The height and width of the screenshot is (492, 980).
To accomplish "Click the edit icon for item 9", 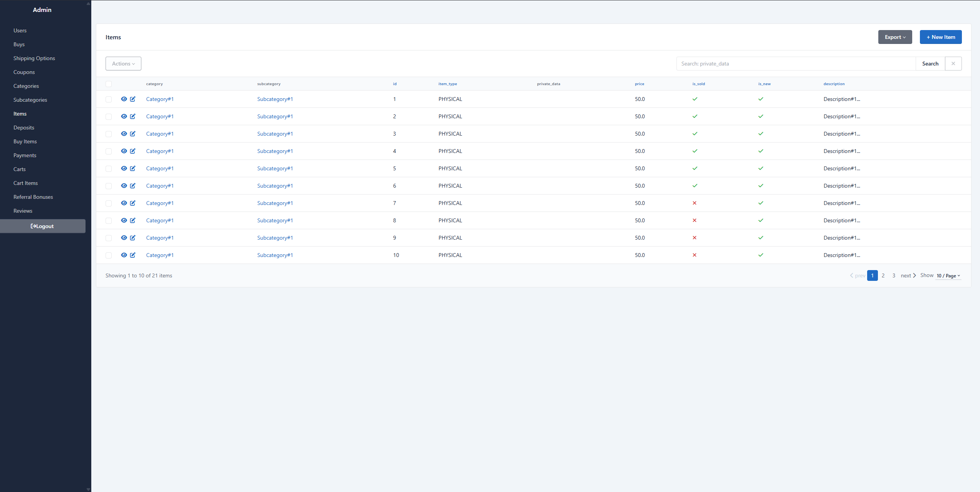I will click(133, 238).
